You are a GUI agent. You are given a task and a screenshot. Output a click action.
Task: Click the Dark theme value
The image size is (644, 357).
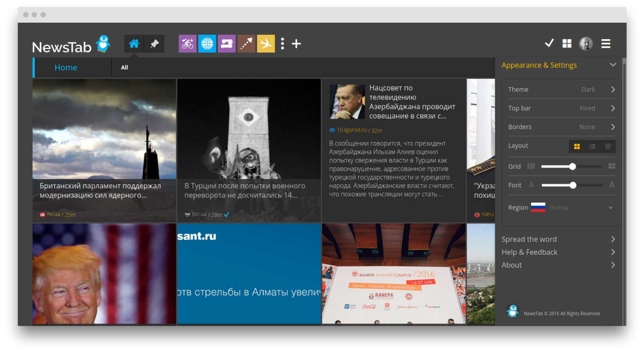[x=588, y=89]
